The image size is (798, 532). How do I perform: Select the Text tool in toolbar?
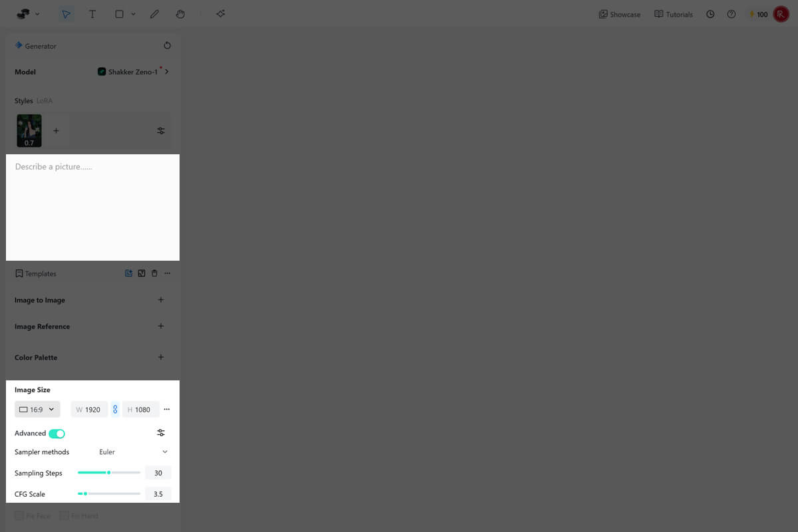pyautogui.click(x=92, y=14)
